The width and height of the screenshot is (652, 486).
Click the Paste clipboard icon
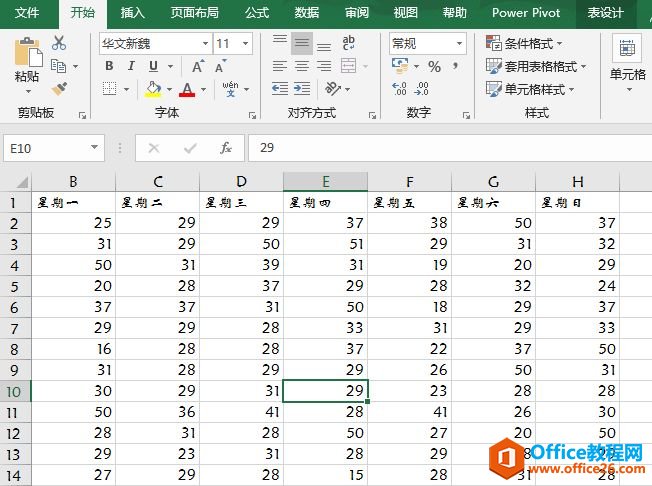point(28,52)
